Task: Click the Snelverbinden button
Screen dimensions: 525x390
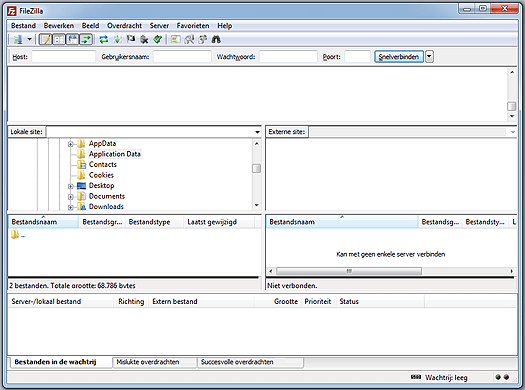Action: (399, 57)
